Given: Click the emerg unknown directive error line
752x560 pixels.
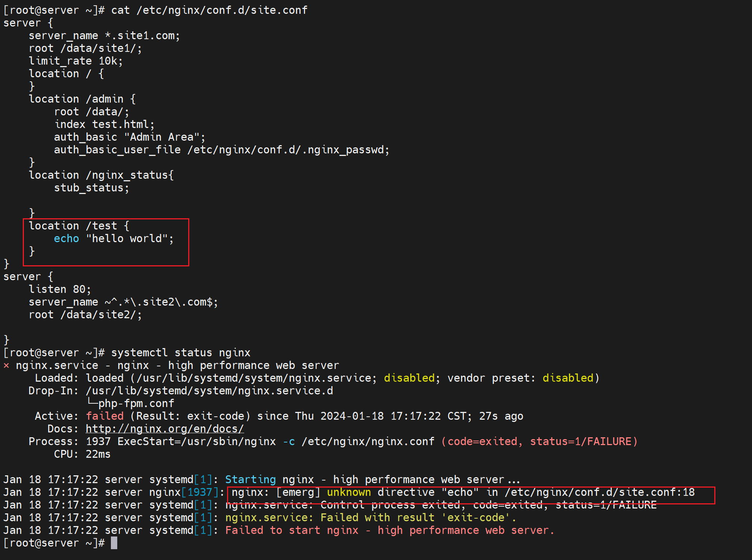Looking at the screenshot, I should click(x=463, y=492).
